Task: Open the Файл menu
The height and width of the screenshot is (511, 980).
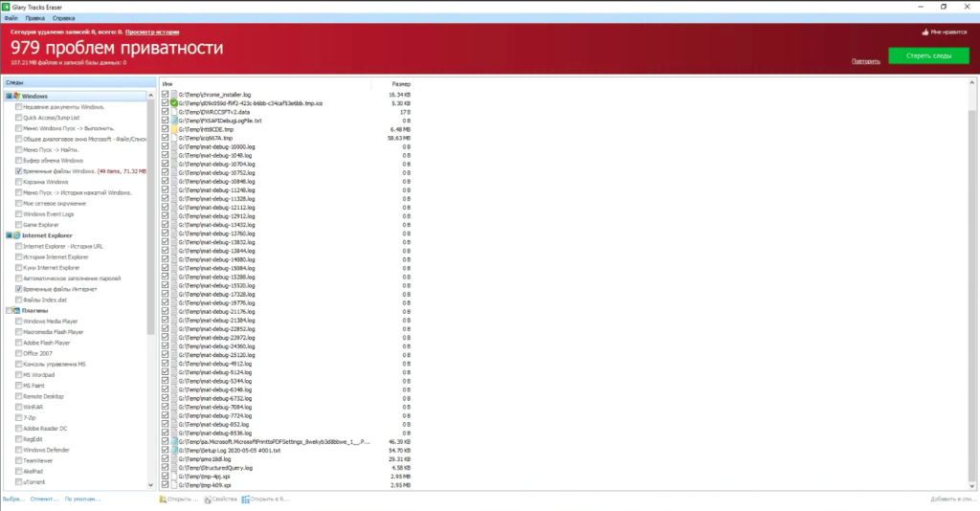Action: point(11,18)
